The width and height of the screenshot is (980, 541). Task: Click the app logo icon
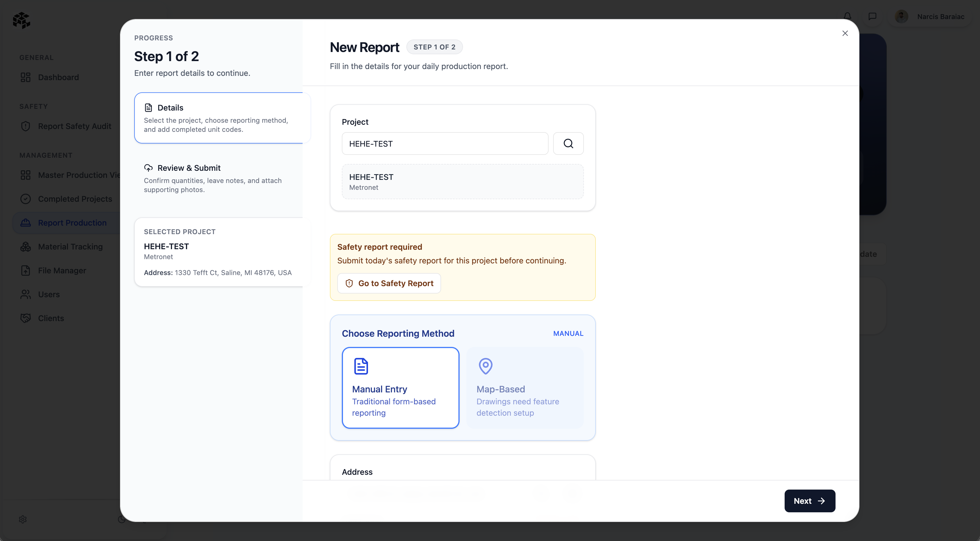pyautogui.click(x=21, y=20)
